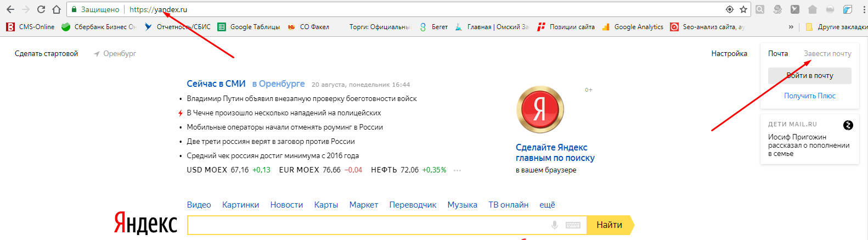The image size is (868, 240).
Task: Open the on-screen keyboard icon in search box
Action: [573, 225]
